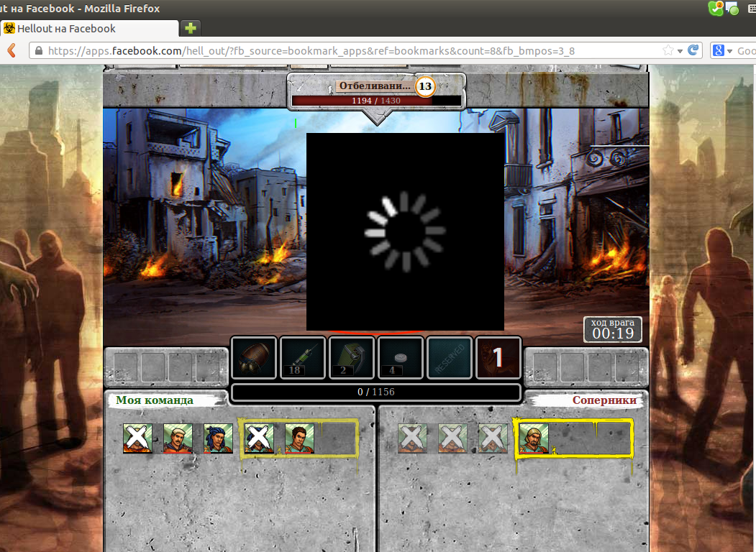
Task: Click the first crossed-out teammate portrait
Action: pyautogui.click(x=137, y=438)
